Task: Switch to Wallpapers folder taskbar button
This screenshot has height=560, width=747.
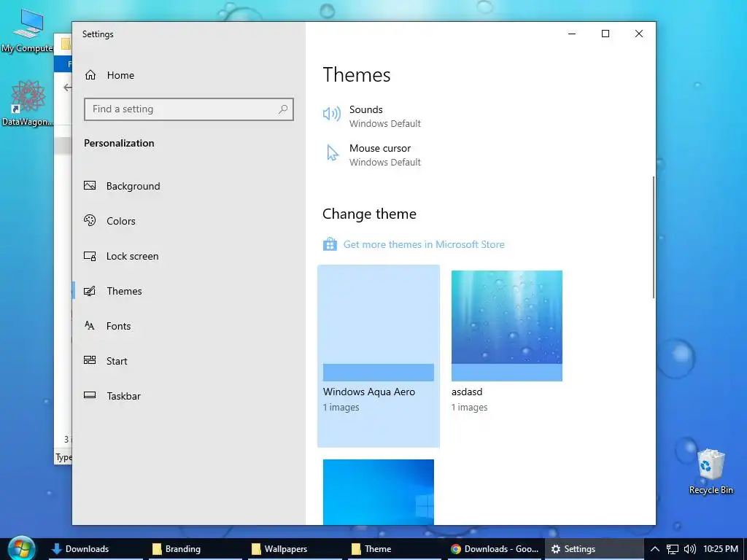Action: point(295,549)
